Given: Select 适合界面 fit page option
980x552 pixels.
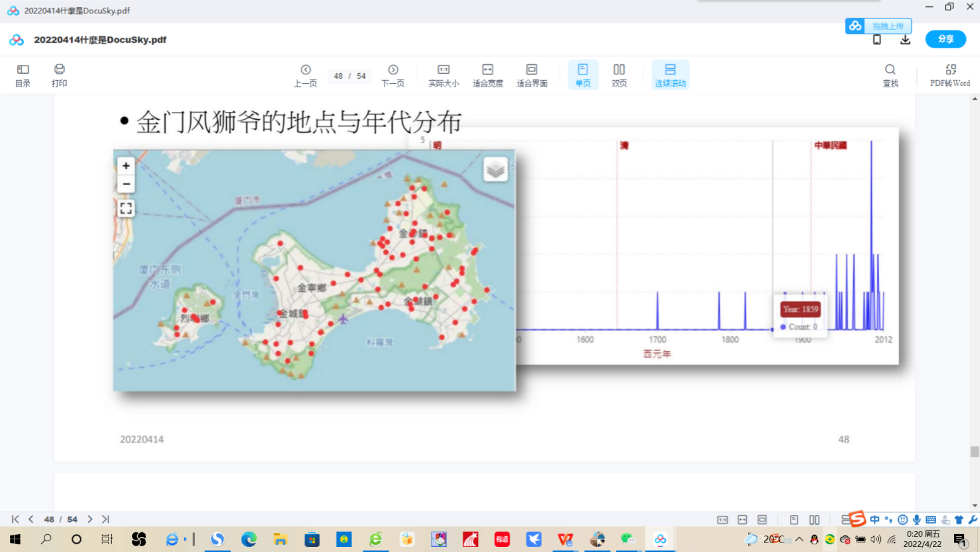Looking at the screenshot, I should point(532,75).
